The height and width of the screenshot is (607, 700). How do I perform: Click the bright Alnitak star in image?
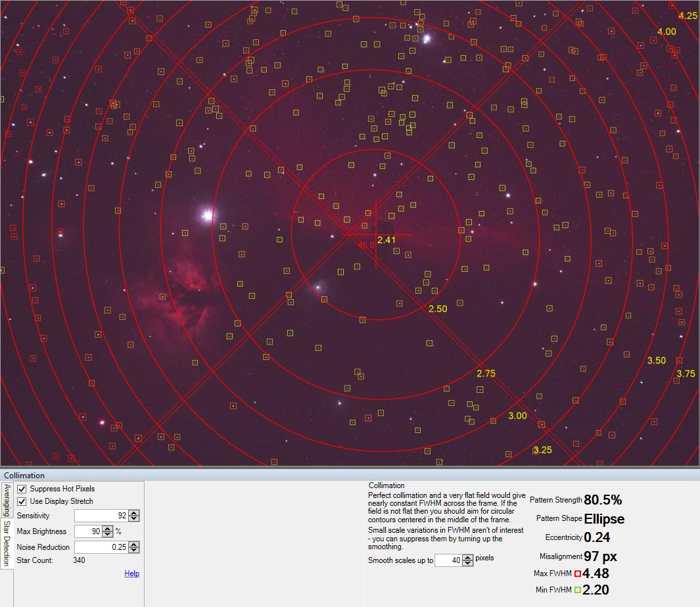point(208,215)
